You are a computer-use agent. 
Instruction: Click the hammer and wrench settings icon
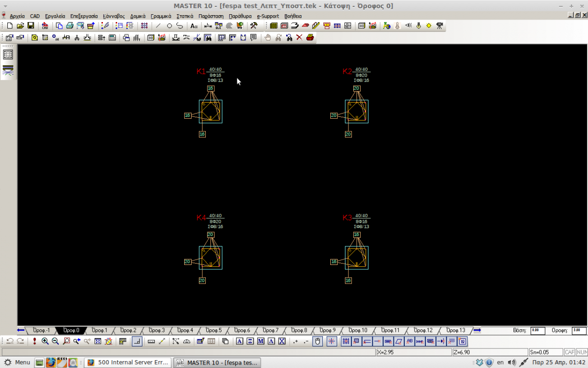[x=253, y=26]
